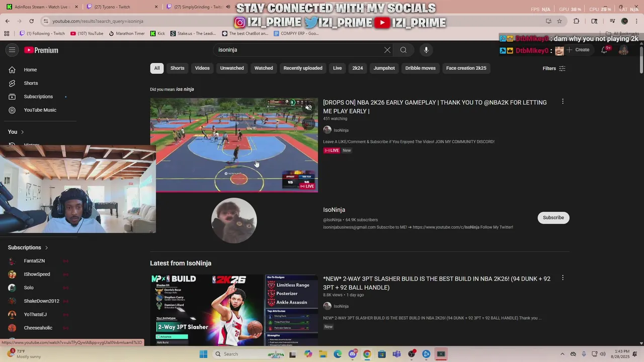Expand the Subscriptions section header chevron
Image resolution: width=644 pixels, height=362 pixels.
click(x=46, y=247)
